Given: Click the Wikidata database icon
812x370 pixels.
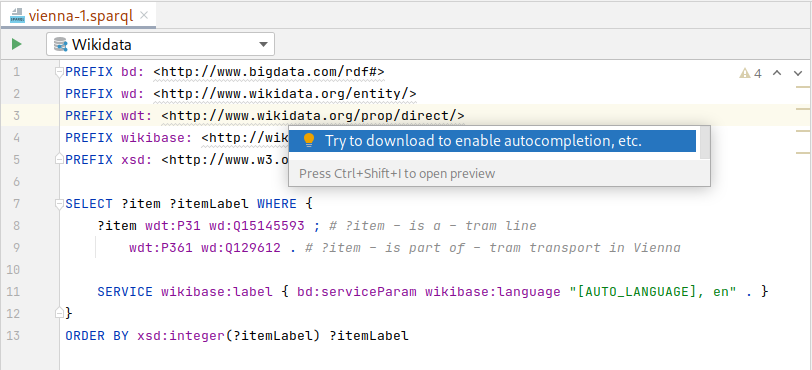Looking at the screenshot, I should [61, 45].
